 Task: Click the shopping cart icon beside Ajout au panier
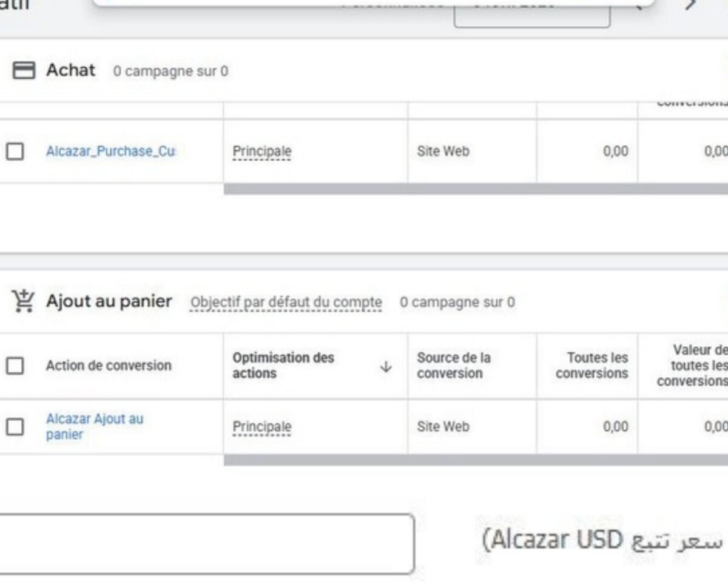24,301
